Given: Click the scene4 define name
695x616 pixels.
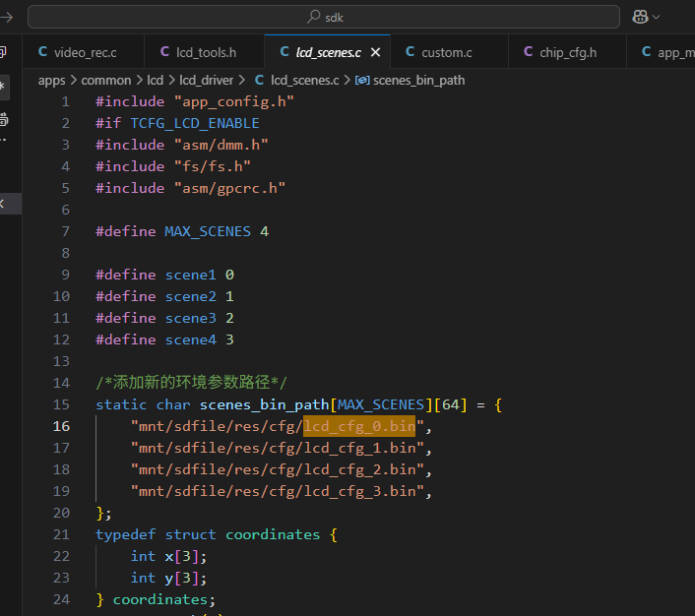Looking at the screenshot, I should 191,339.
